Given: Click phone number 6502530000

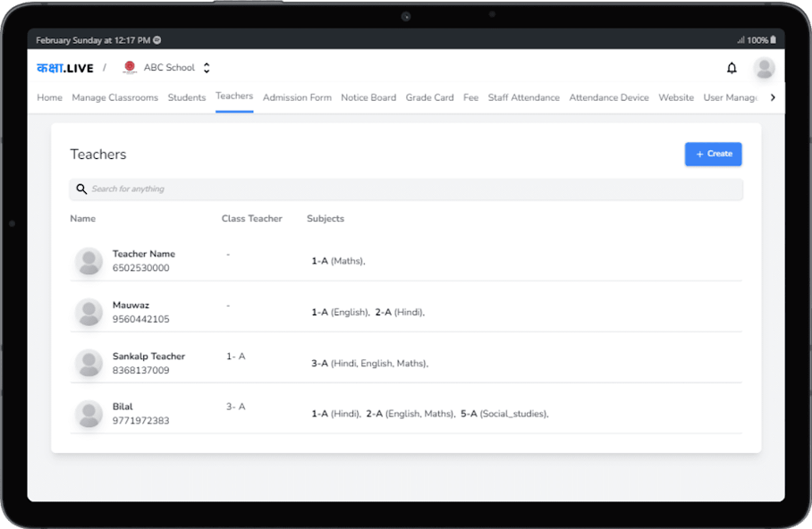Looking at the screenshot, I should [x=141, y=268].
